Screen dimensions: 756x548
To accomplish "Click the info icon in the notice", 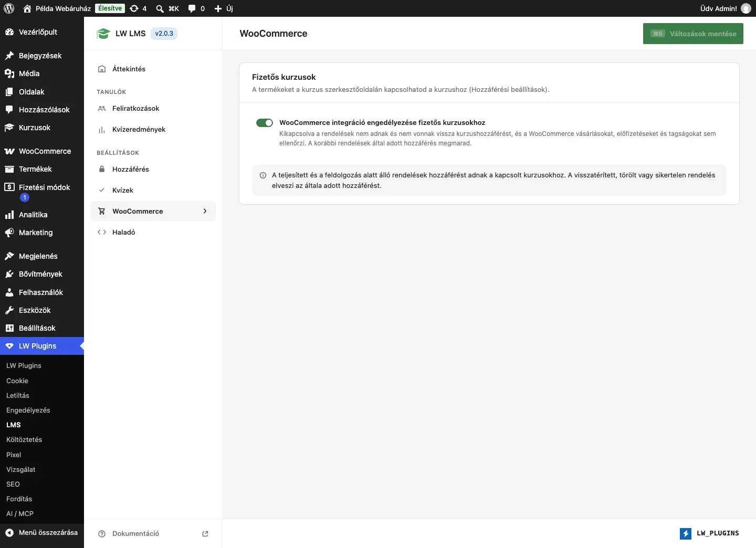I will coord(263,175).
